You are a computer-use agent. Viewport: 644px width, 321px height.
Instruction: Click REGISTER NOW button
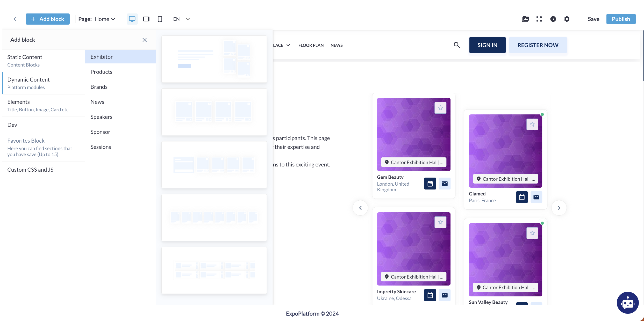click(x=538, y=45)
